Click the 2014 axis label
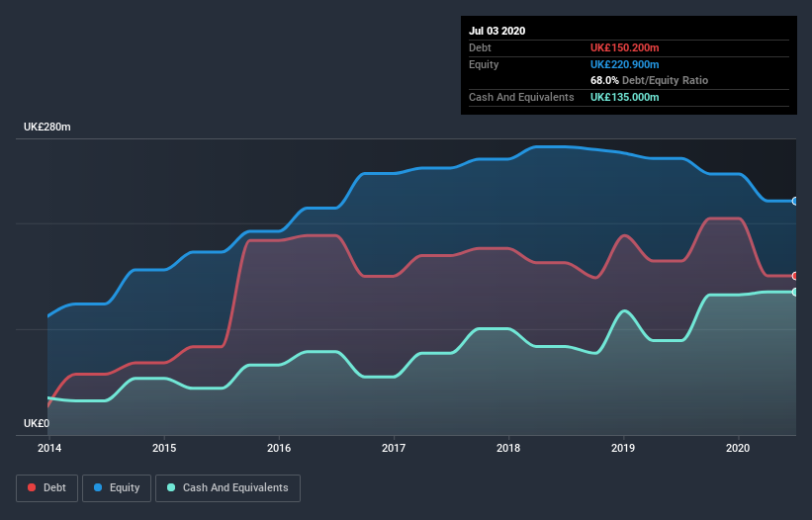The height and width of the screenshot is (520, 812). tap(49, 448)
